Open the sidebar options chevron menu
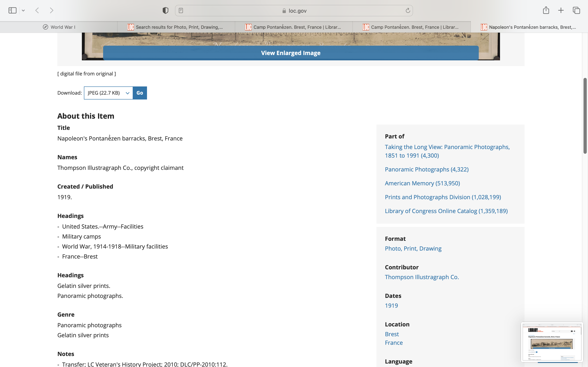Viewport: 588px width, 367px height. coord(23,10)
